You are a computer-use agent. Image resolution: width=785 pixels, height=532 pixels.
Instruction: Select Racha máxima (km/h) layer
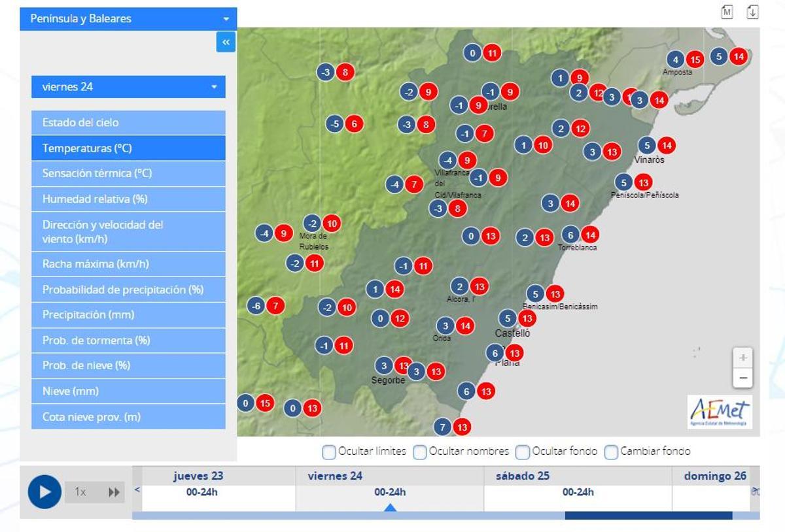click(128, 264)
